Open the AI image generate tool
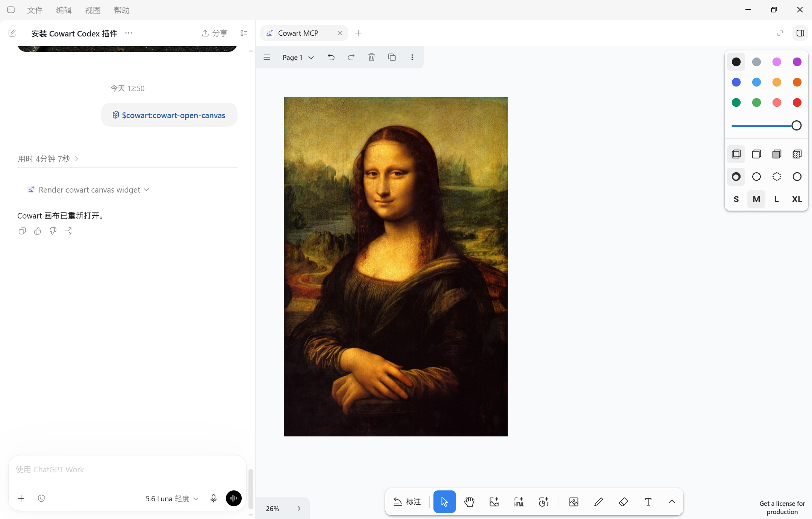The height and width of the screenshot is (519, 812). (x=494, y=502)
